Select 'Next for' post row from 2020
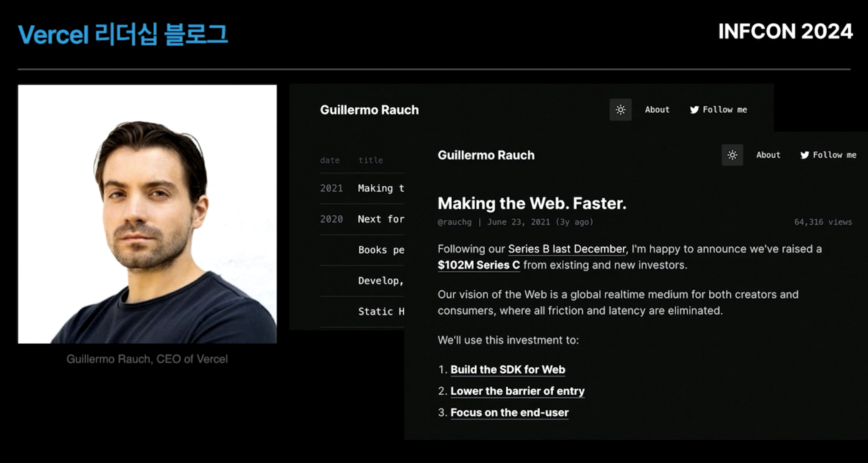The image size is (868, 463). 362,219
